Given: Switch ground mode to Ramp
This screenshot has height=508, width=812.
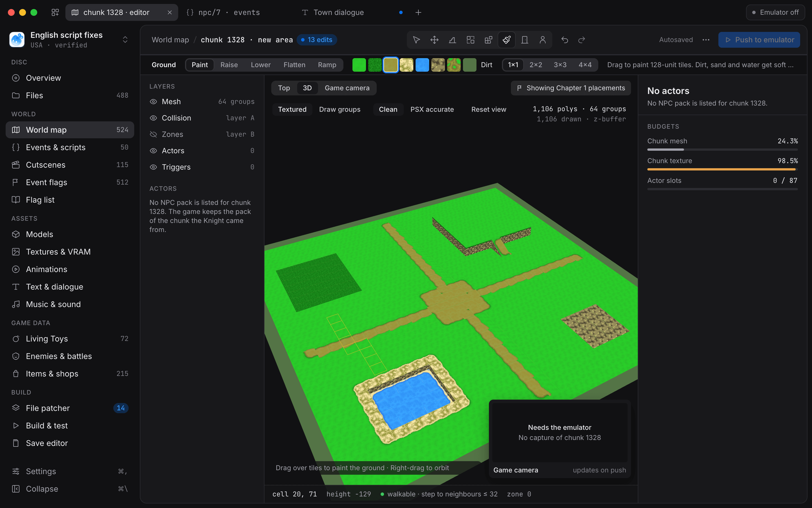Looking at the screenshot, I should click(327, 65).
